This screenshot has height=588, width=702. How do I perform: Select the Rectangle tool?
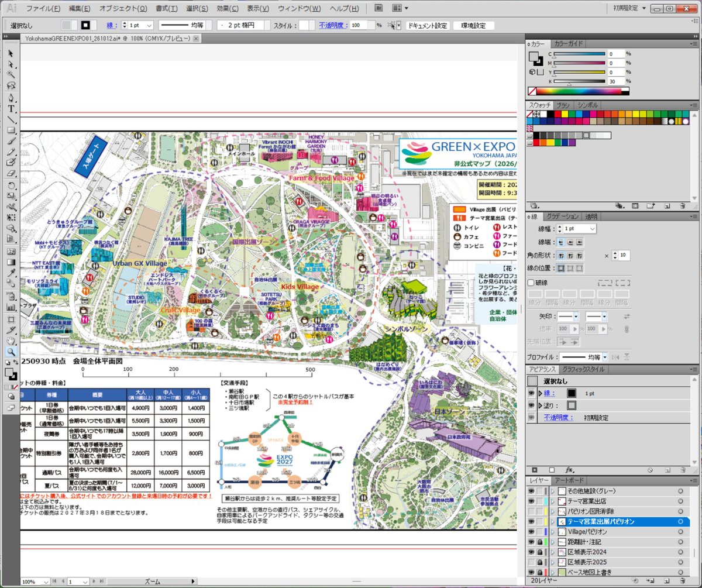(11, 130)
